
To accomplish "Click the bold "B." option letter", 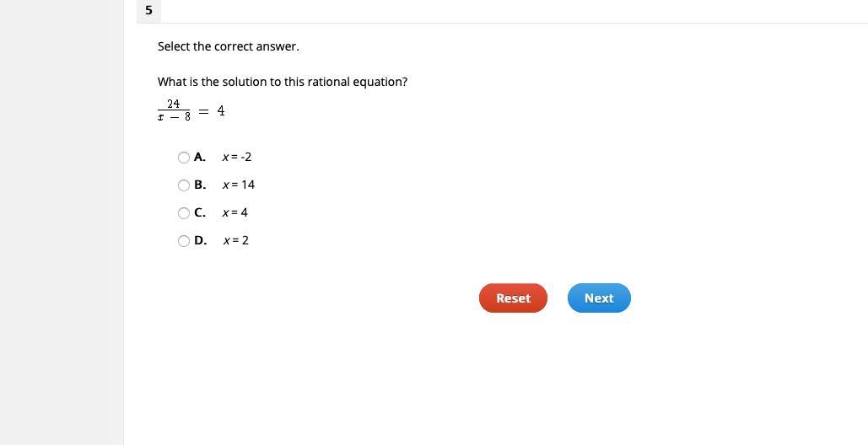I will 200,185.
